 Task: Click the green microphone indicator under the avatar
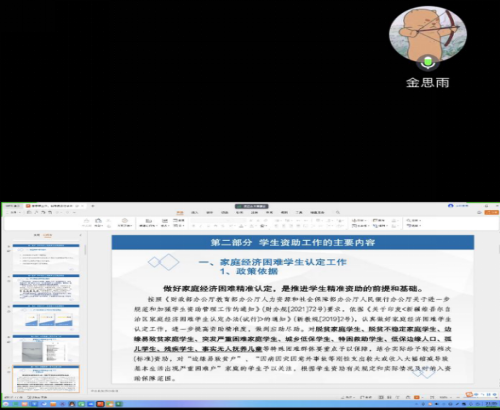click(428, 62)
